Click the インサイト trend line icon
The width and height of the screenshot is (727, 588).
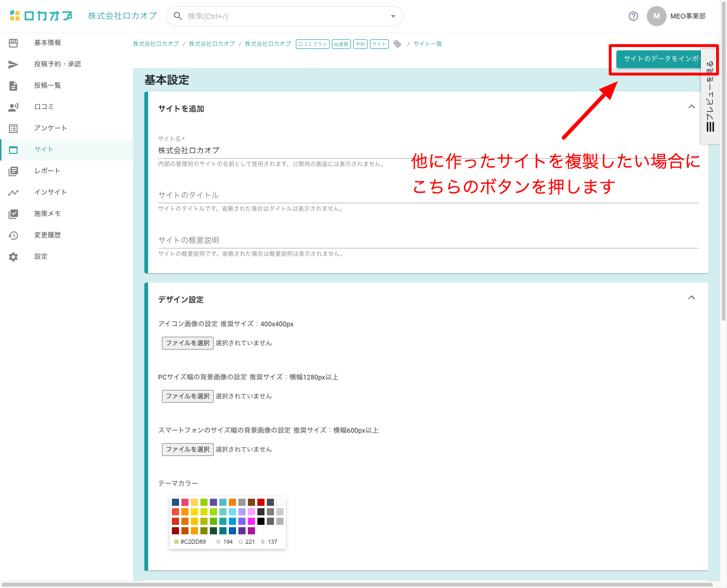13,192
